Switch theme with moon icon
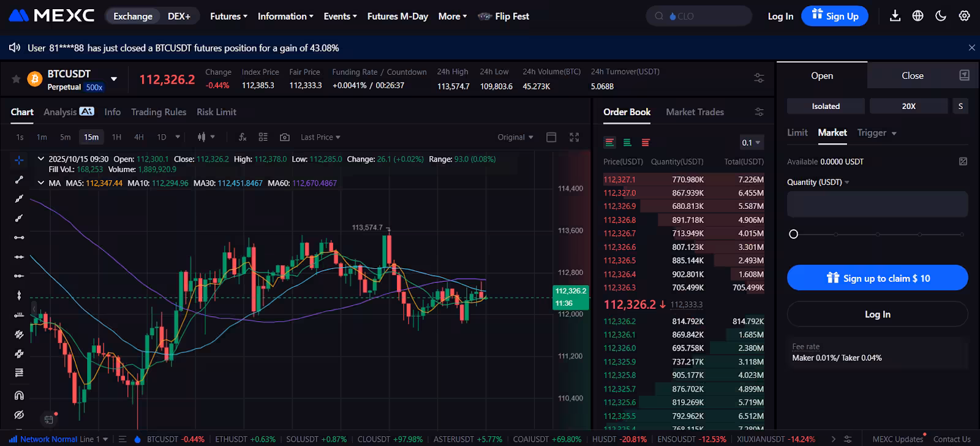Screen dimensions: 980x446 coord(941,16)
